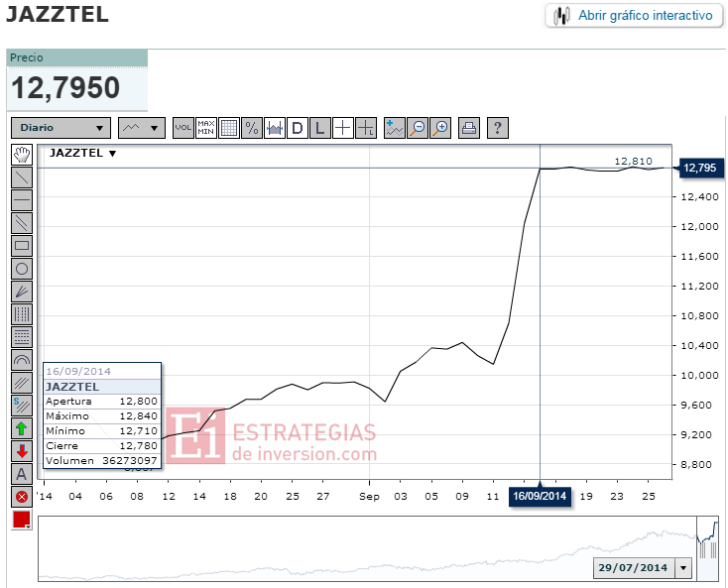
Task: Click the zoom out magnifier
Action: (x=418, y=128)
